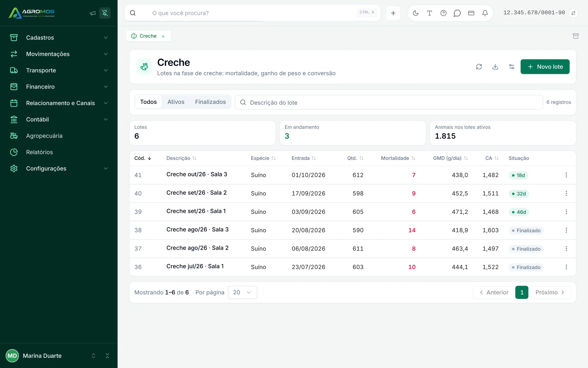Toggle dark mode moon icon
This screenshot has width=588, height=368.
(x=415, y=13)
